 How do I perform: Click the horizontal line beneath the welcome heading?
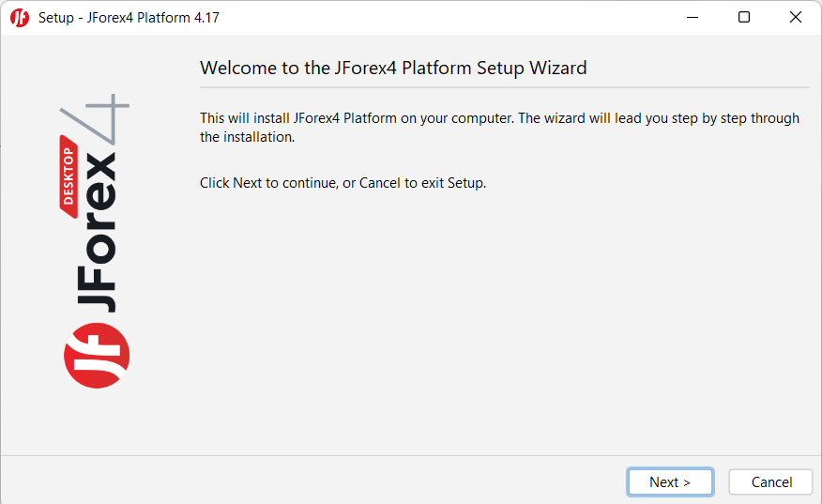coord(504,87)
